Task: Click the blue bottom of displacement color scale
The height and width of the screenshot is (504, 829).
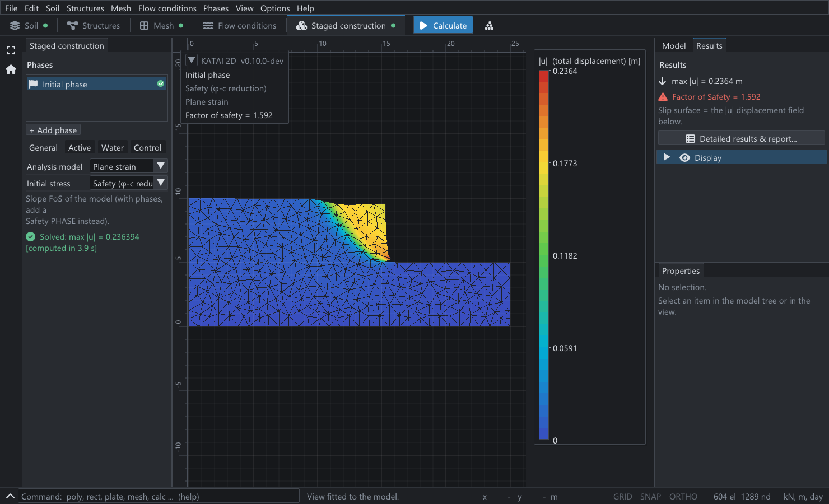Action: pyautogui.click(x=544, y=435)
